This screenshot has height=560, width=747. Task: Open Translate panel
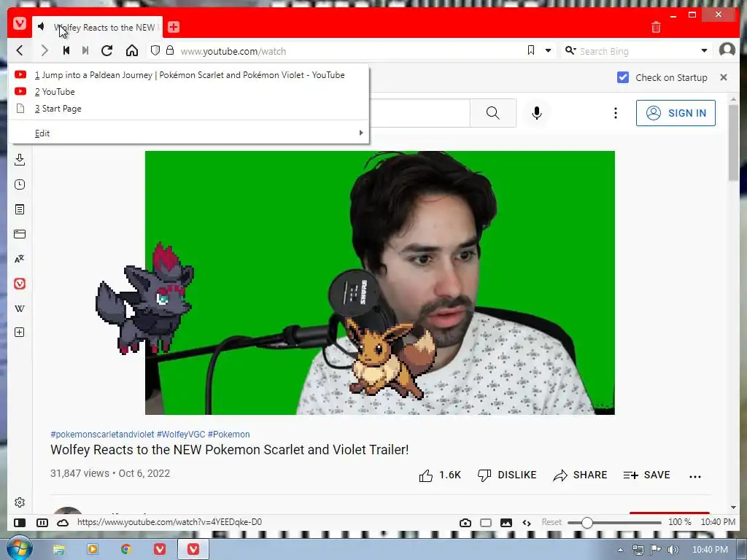coord(20,259)
